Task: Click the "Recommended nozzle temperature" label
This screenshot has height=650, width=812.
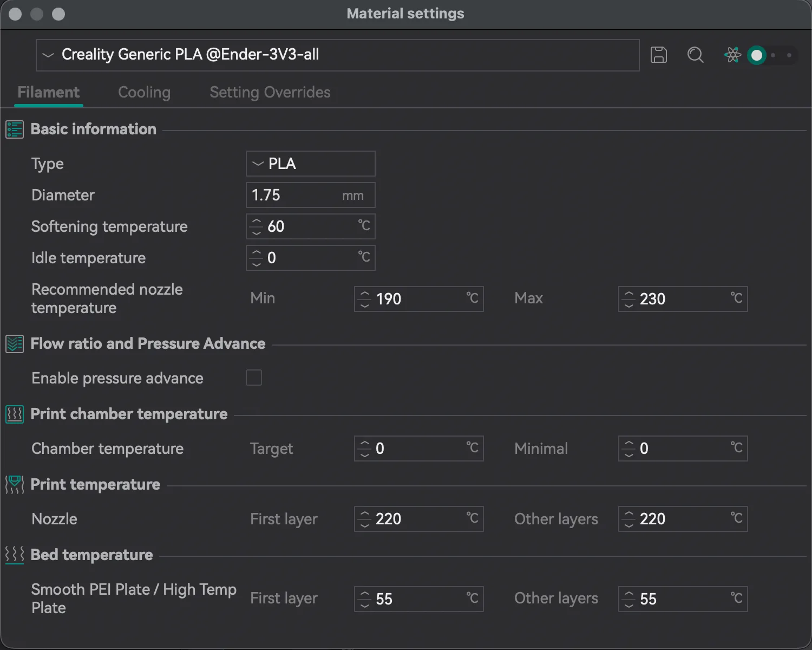Action: click(107, 298)
